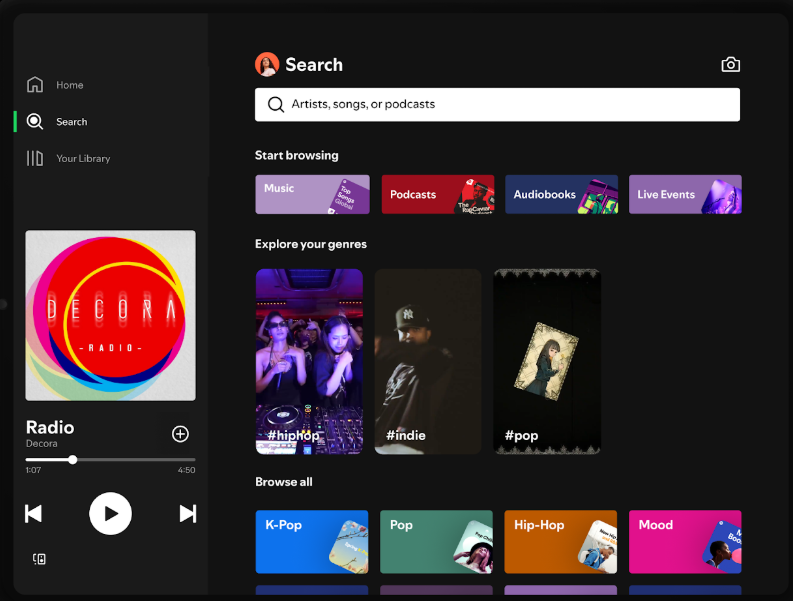
Task: Open the connect to device icon
Action: pyautogui.click(x=39, y=559)
